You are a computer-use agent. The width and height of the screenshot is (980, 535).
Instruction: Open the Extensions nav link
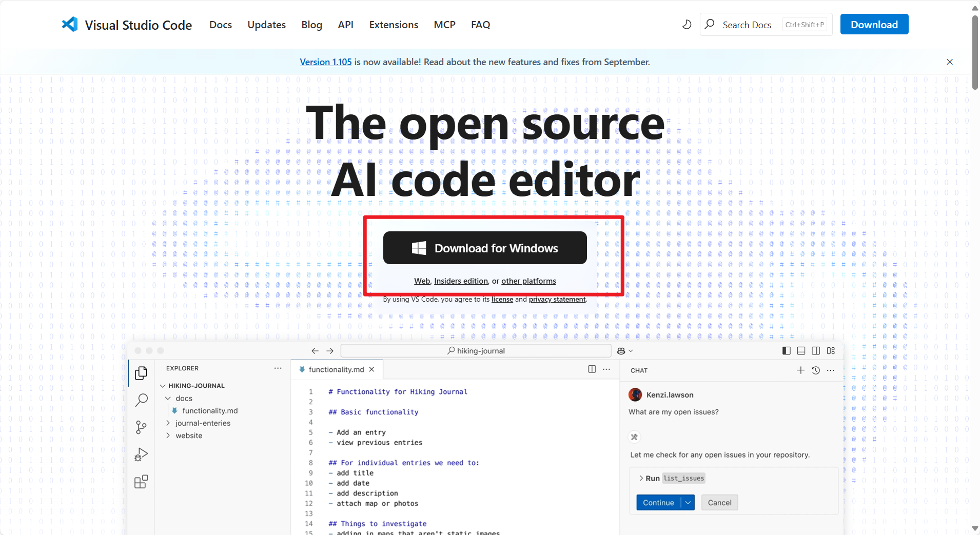pos(394,25)
